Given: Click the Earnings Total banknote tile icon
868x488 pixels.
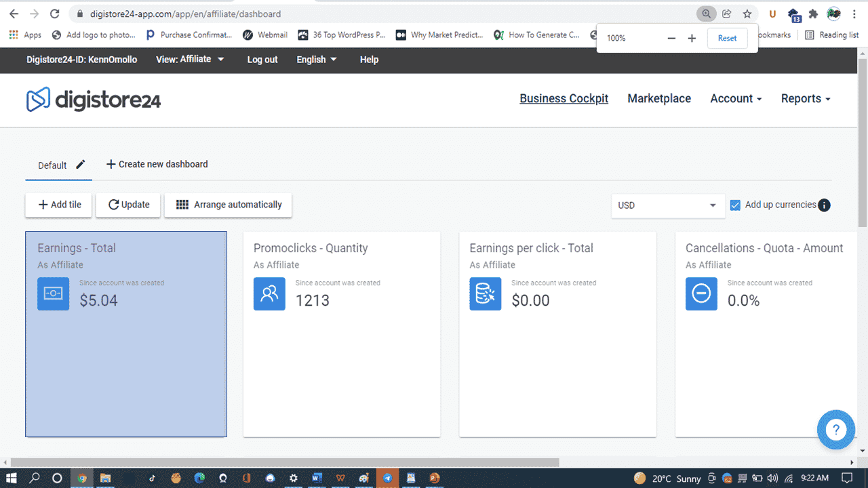Looking at the screenshot, I should [x=54, y=294].
